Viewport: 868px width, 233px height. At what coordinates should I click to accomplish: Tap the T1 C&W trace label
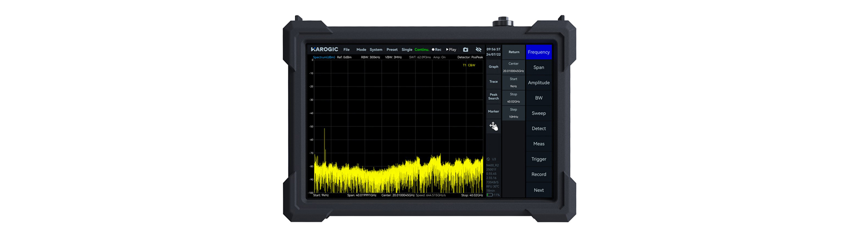[x=469, y=65]
